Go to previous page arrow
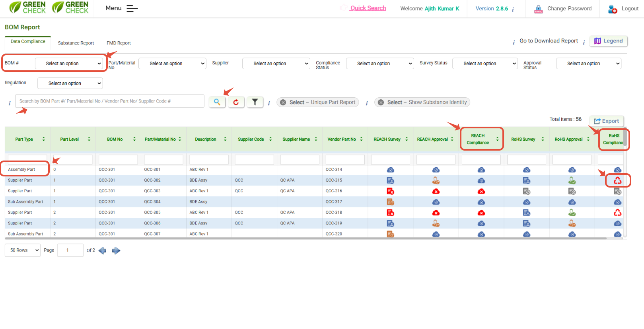644x329 pixels. click(102, 250)
